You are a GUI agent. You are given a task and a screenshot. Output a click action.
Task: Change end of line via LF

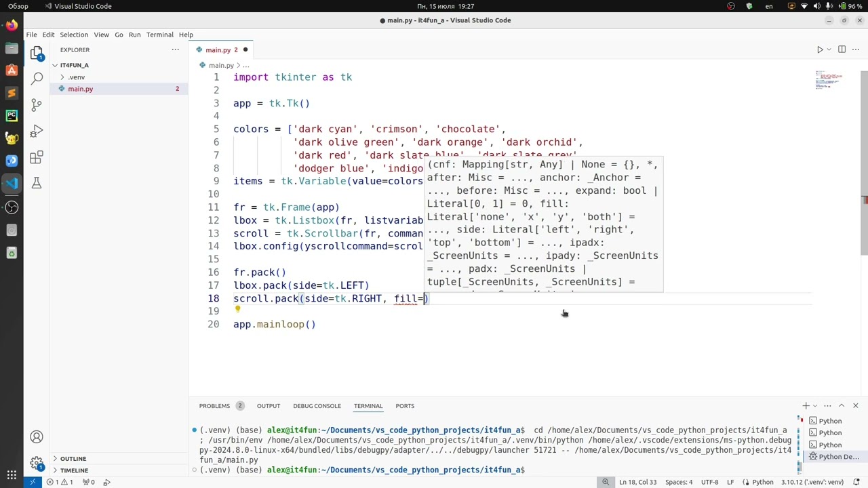(731, 482)
